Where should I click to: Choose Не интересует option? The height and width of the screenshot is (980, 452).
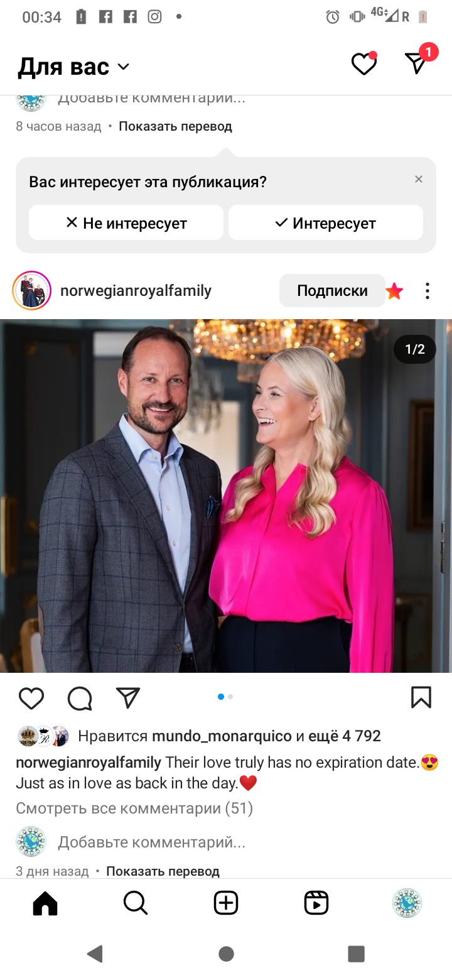tap(126, 222)
